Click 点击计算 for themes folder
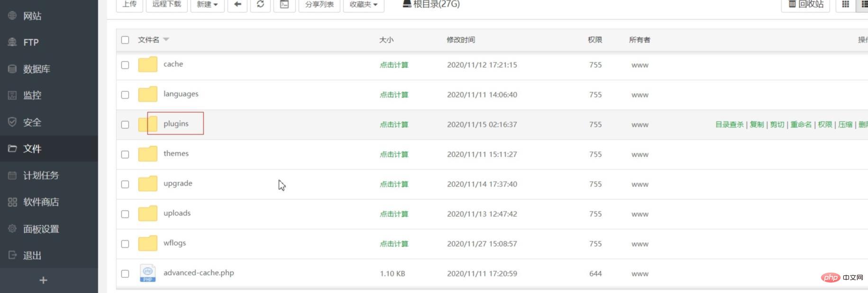This screenshot has width=868, height=293. pos(393,154)
